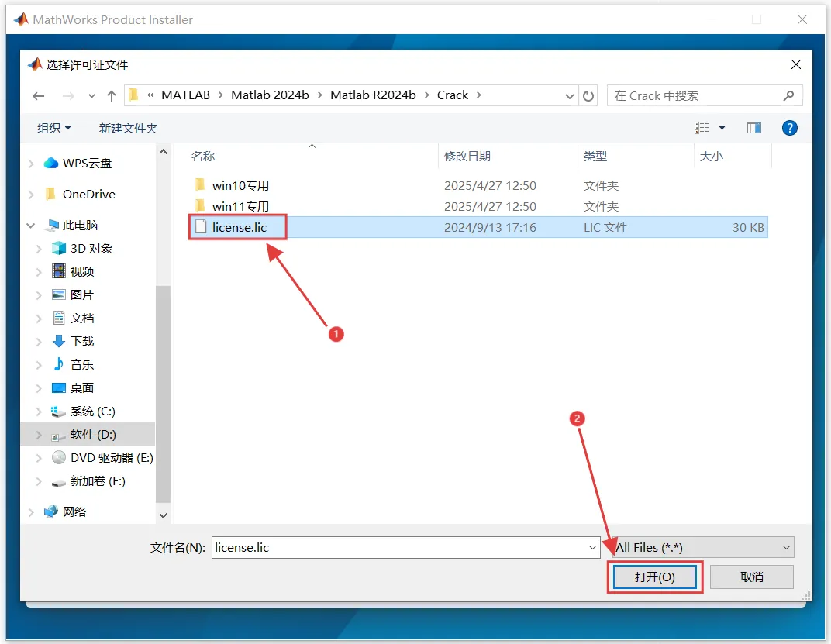Search within the Crack folder field

tap(705, 96)
